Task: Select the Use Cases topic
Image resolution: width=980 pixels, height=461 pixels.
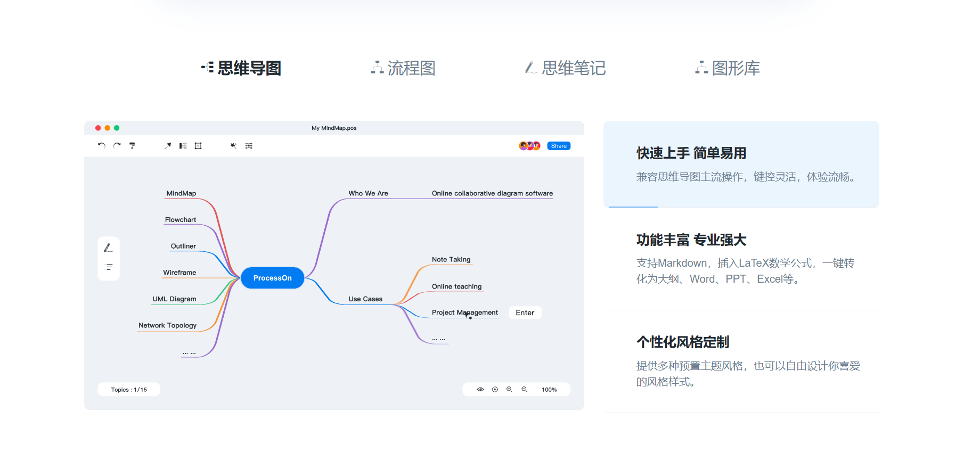Action: 365,299
